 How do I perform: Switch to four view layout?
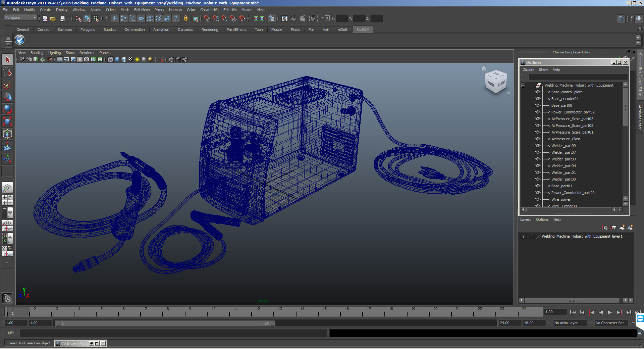point(7,200)
